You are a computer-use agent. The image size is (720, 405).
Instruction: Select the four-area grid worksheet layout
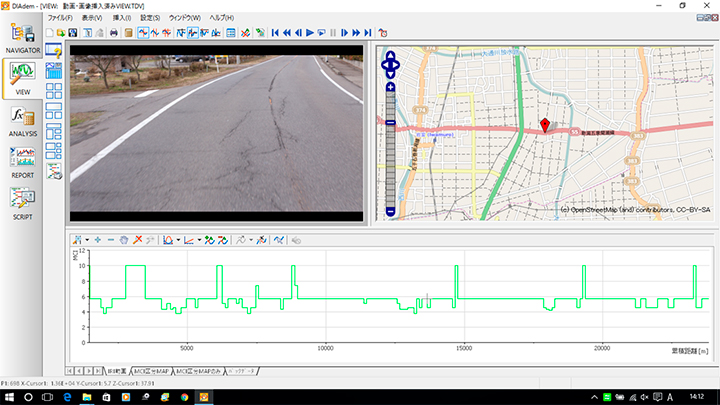click(x=54, y=91)
